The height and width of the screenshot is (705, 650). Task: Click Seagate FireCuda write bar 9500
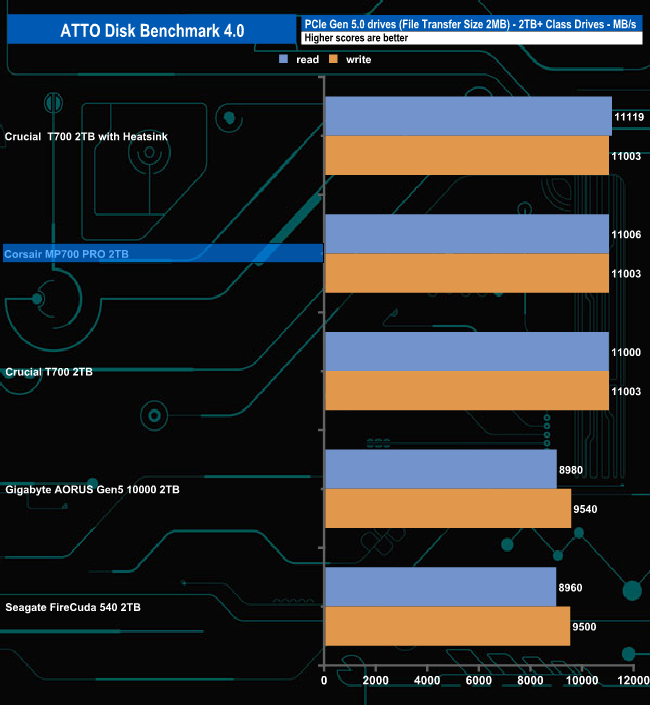[448, 626]
